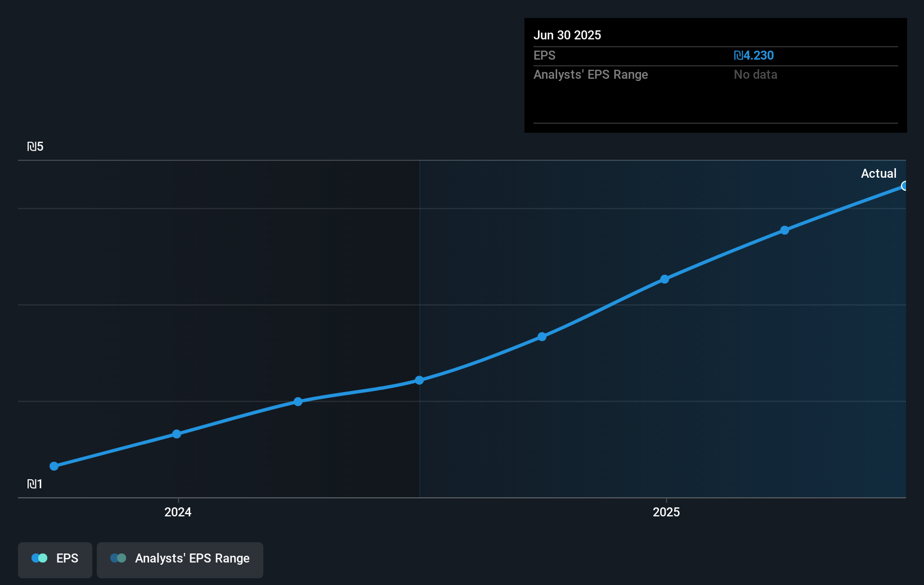Select the EPS data point near 2024 label
The height and width of the screenshot is (585, 924).
pos(177,434)
